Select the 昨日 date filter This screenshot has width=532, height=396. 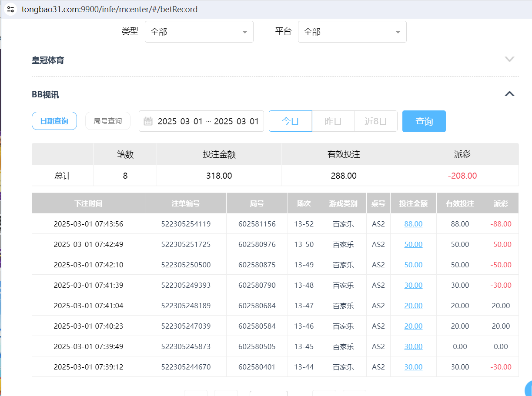click(333, 121)
